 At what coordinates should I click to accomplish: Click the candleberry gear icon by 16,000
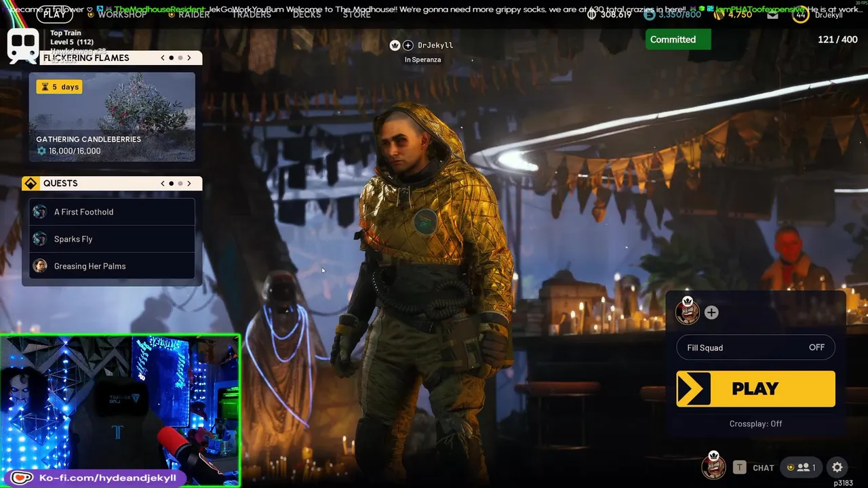[41, 151]
